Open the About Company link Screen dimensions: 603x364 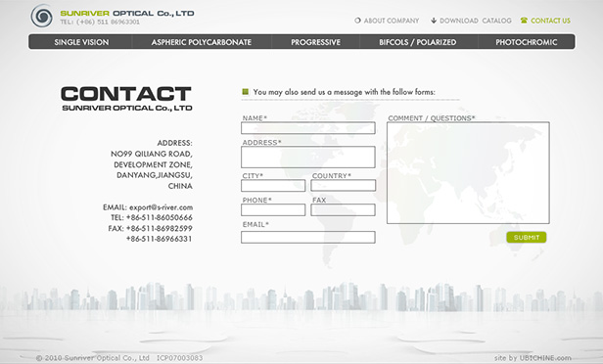click(392, 21)
